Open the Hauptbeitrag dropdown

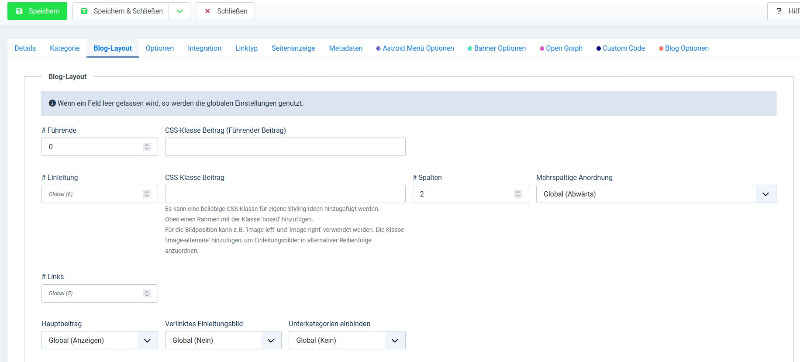[99, 340]
